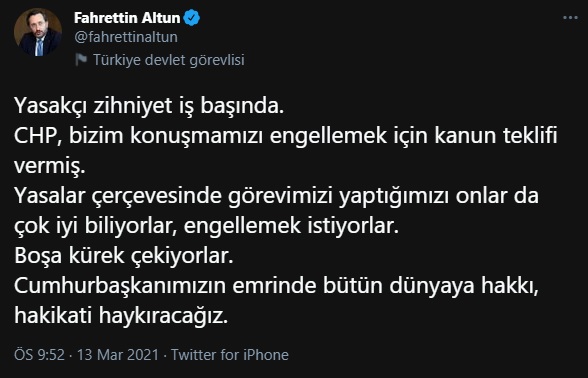The image size is (588, 378).
Task: Click the sentence Boşa kürek çekiyorlar
Action: (x=124, y=256)
